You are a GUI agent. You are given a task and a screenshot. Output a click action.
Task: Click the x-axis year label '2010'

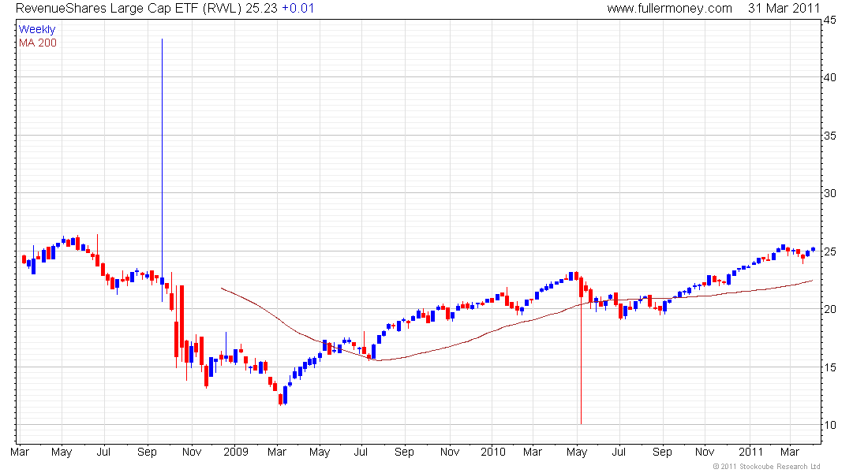(x=493, y=452)
